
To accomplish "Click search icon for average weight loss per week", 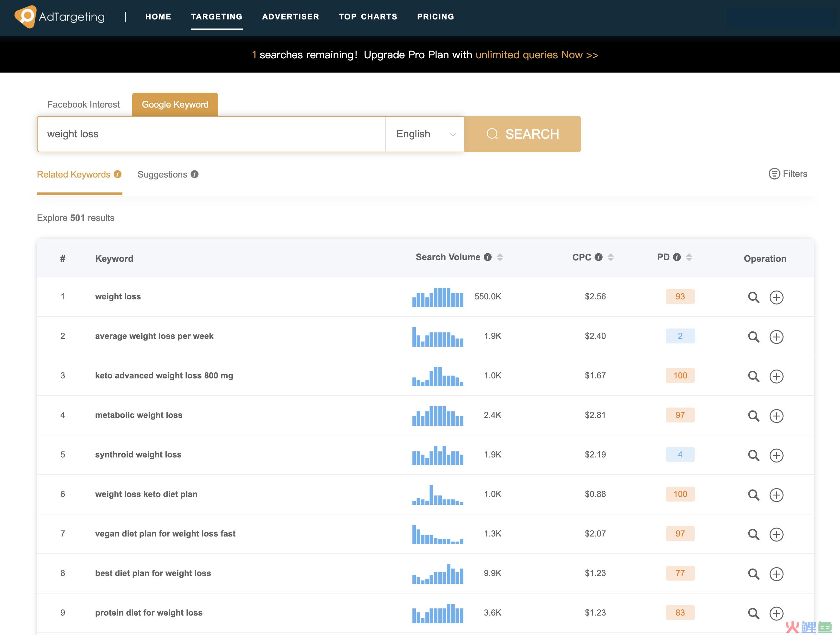I will (x=754, y=337).
